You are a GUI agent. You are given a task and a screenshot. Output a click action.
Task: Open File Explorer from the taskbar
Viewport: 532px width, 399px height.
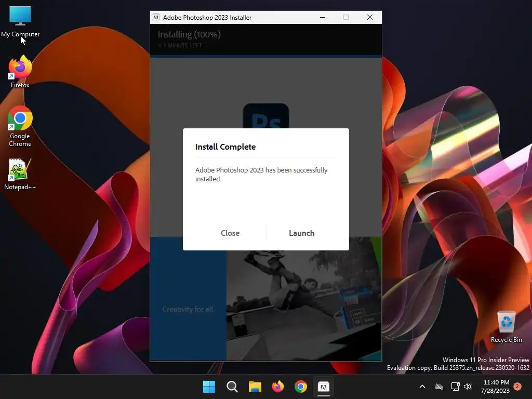pyautogui.click(x=255, y=387)
